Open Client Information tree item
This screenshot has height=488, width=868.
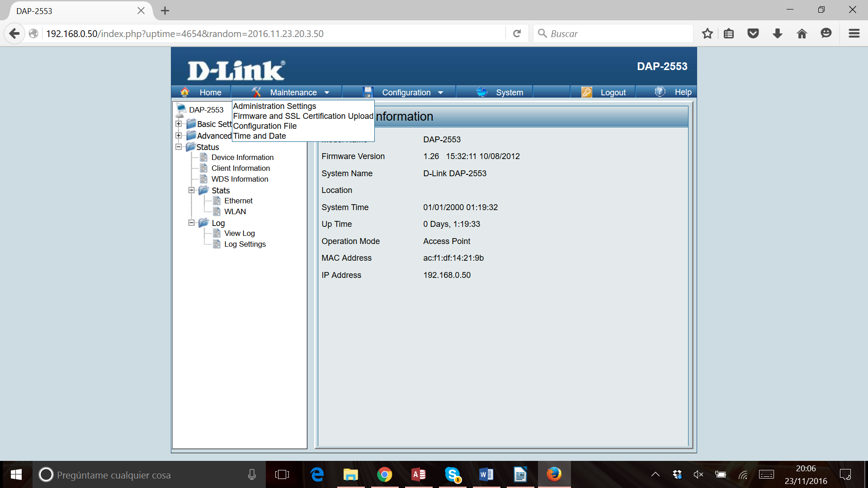(x=241, y=168)
